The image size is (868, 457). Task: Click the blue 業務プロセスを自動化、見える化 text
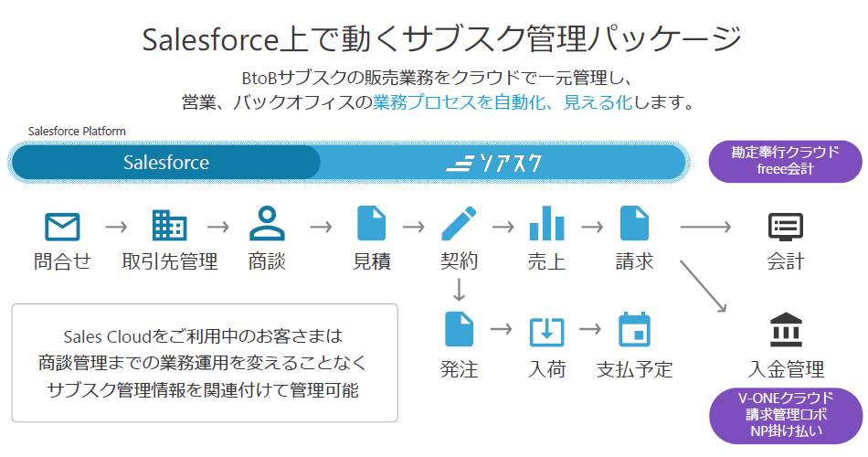tap(503, 102)
